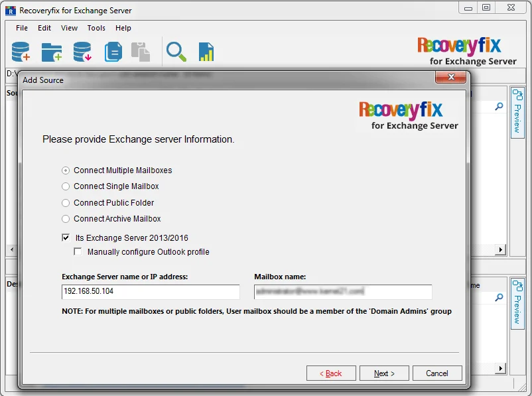Open the Tools menu
Screen dimensions: 532x396
click(96, 28)
